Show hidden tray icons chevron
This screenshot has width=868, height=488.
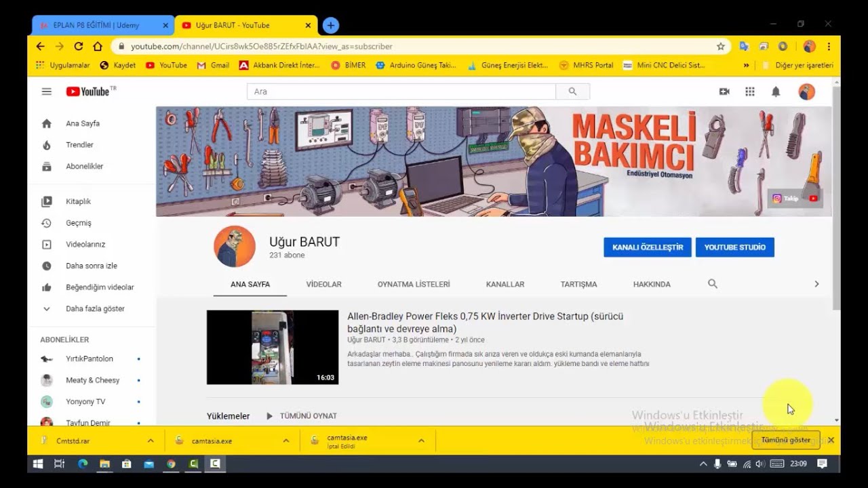(x=703, y=464)
